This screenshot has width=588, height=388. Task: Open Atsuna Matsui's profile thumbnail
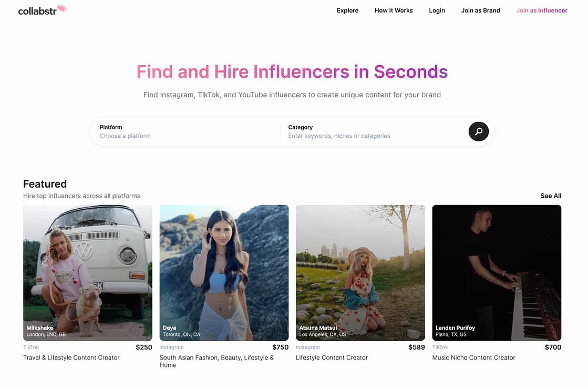click(x=360, y=272)
